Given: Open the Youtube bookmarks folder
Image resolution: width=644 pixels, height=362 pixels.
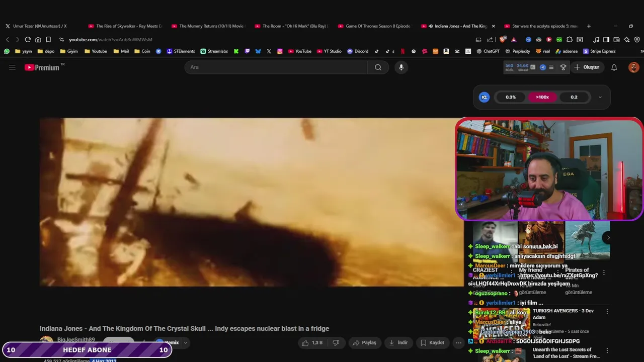Looking at the screenshot, I should (x=96, y=51).
